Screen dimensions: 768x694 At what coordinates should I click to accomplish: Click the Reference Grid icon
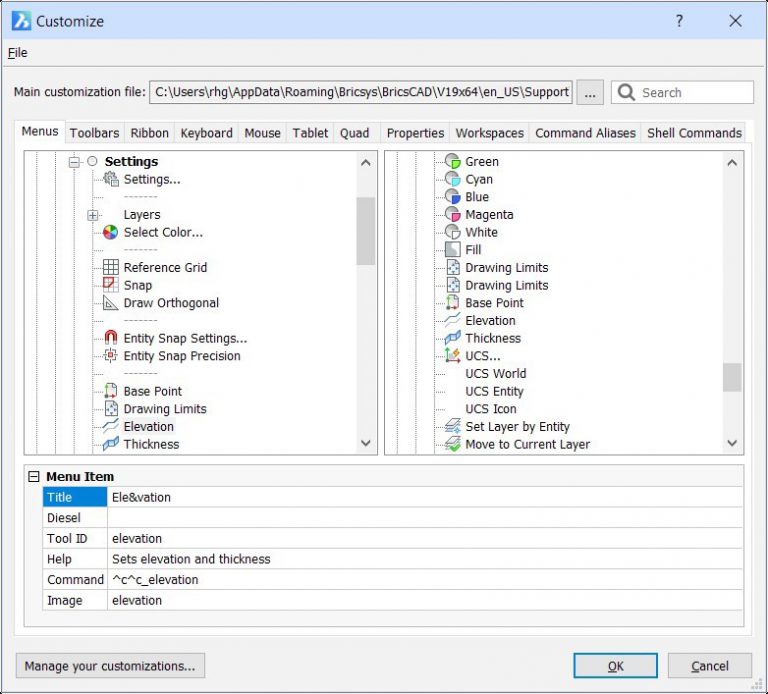click(x=111, y=267)
